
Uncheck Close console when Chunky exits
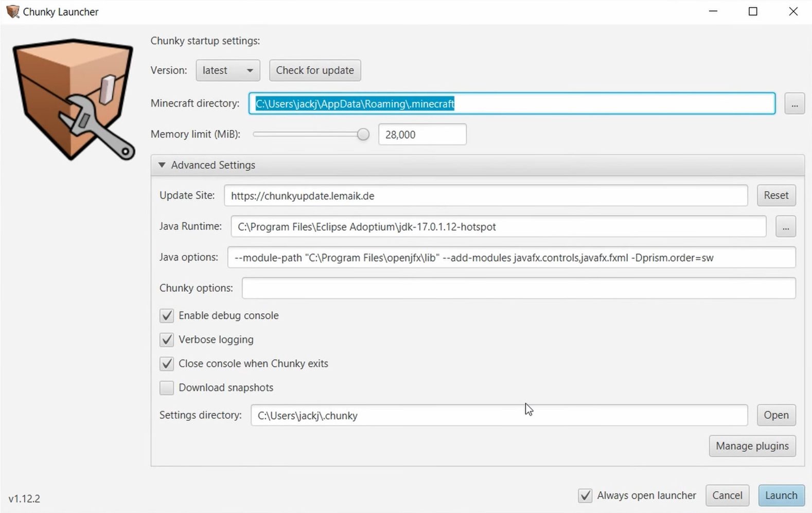click(x=167, y=364)
